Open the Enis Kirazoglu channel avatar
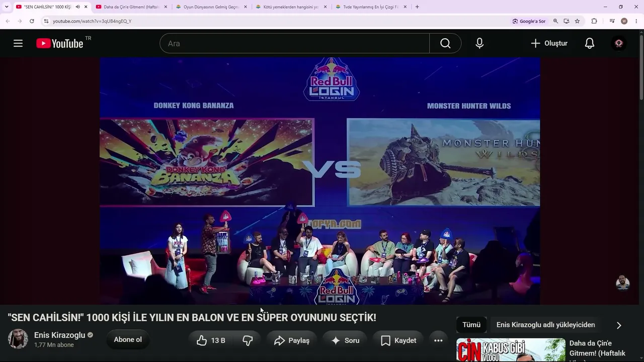The image size is (644, 362). [x=18, y=339]
